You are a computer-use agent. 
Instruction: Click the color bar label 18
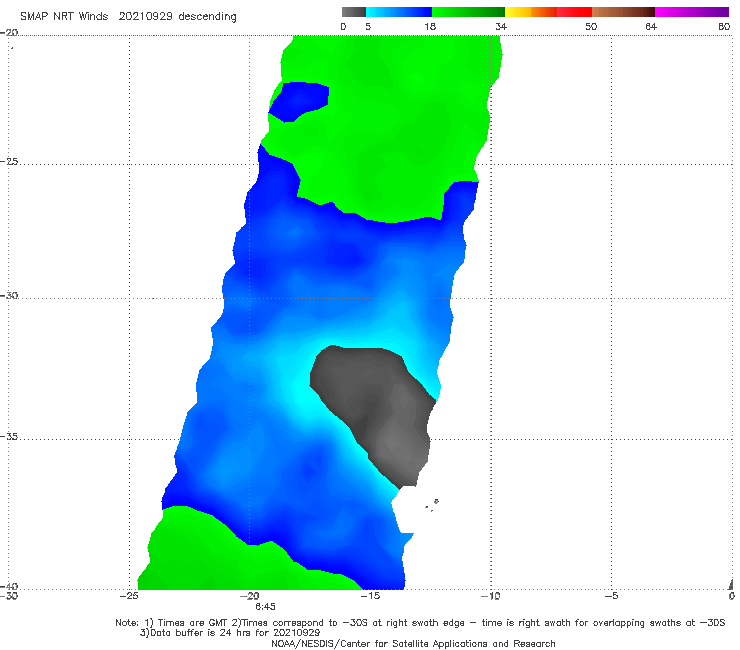tap(430, 26)
